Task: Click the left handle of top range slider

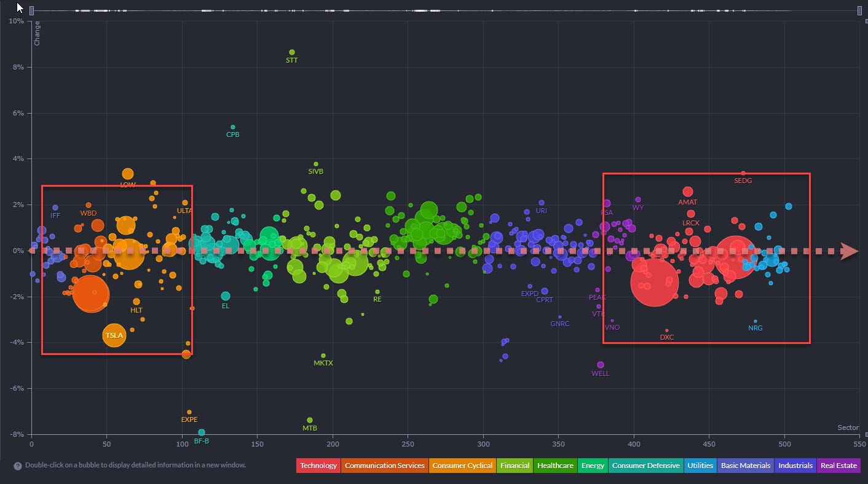Action: click(31, 10)
